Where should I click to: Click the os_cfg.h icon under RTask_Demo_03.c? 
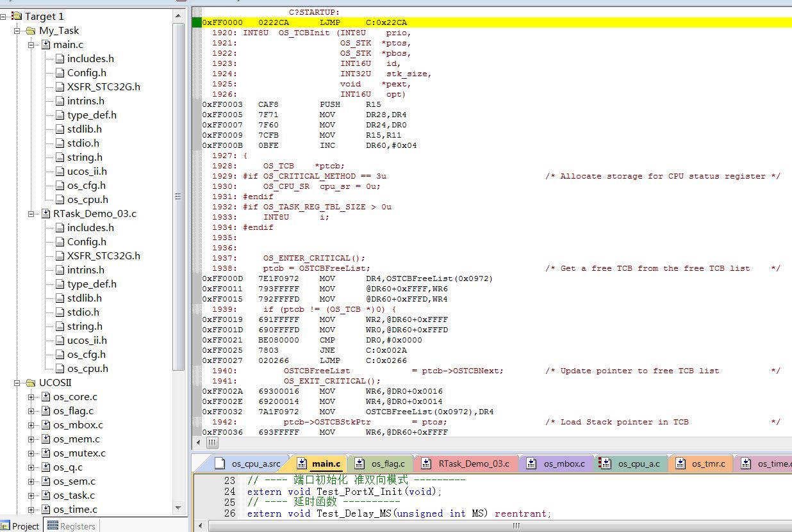coord(60,355)
